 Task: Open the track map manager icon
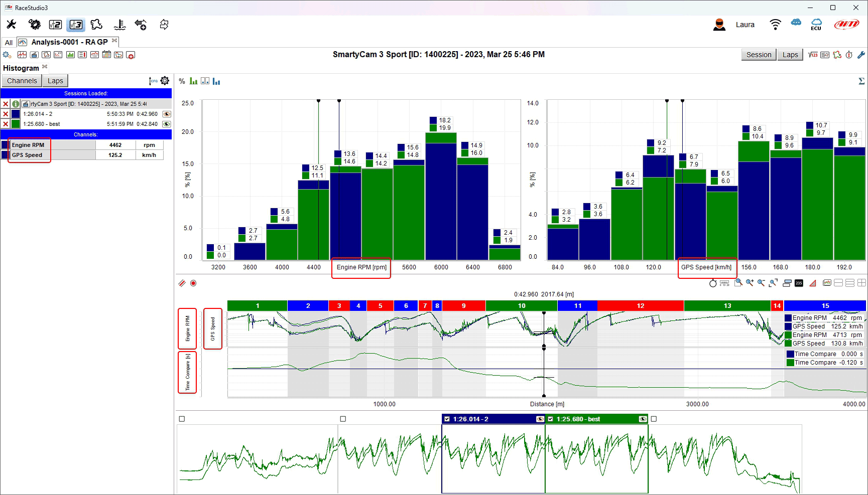[x=96, y=24]
